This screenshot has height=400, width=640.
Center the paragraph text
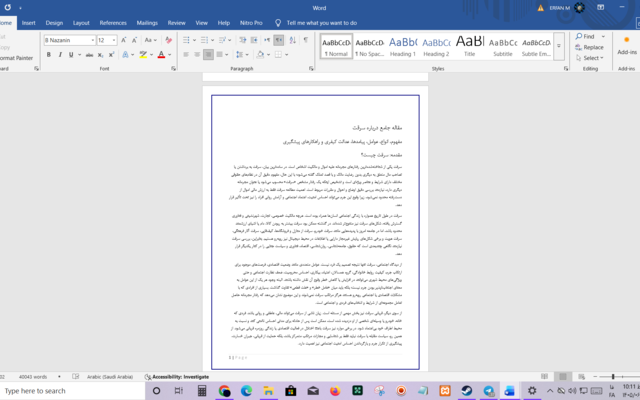point(197,55)
